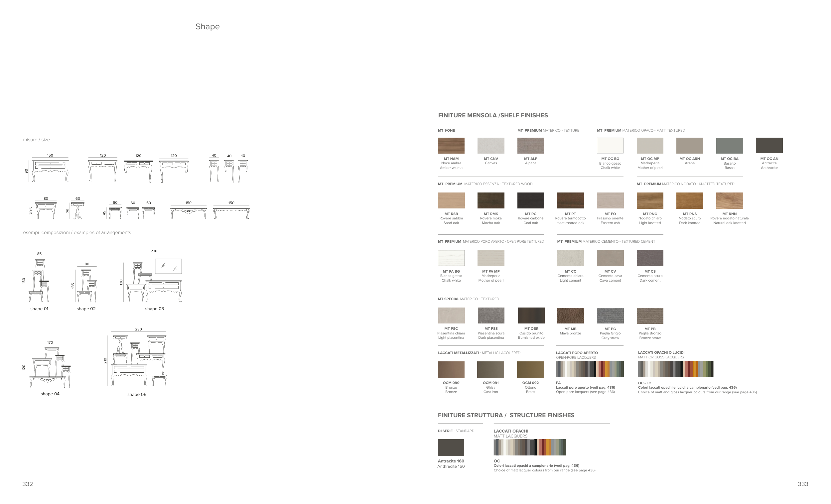This screenshot has height=504, width=831.
Task: Click the Shape page title
Action: click(x=208, y=27)
